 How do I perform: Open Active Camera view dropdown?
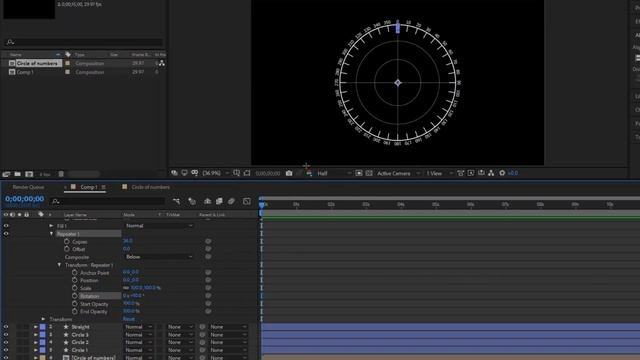[398, 173]
